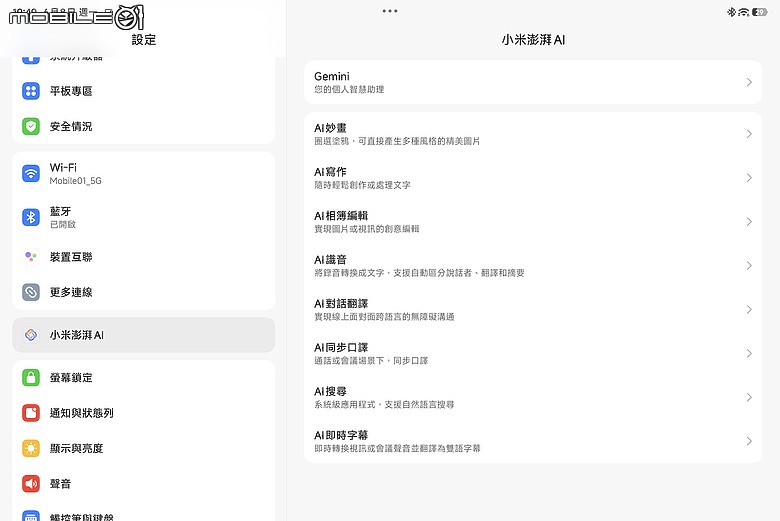The width and height of the screenshot is (780, 521).
Task: Tap the yellow sun 顯示與亮度 icon
Action: [x=31, y=448]
